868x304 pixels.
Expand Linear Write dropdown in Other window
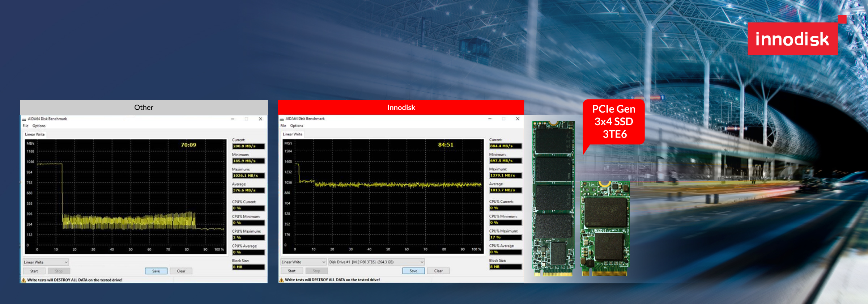pos(46,262)
